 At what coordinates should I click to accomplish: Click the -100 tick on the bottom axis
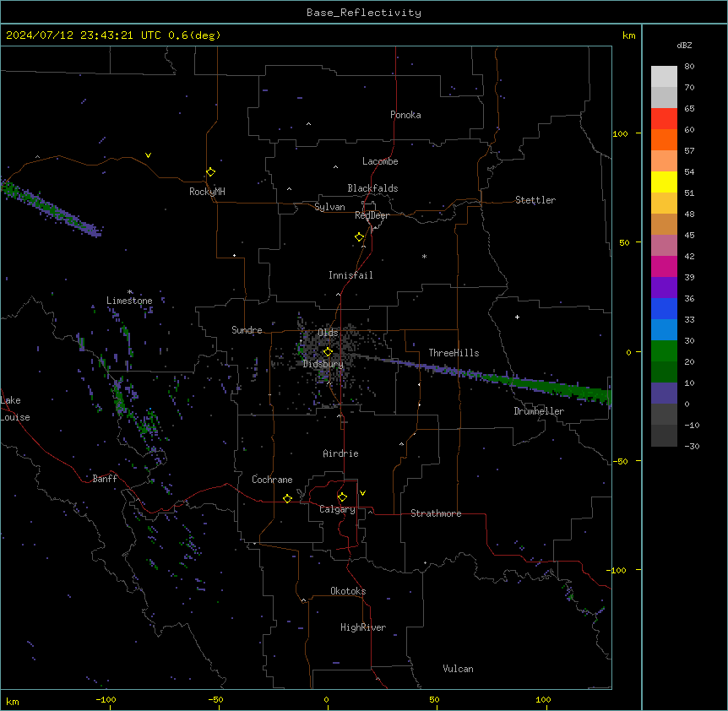click(x=106, y=699)
